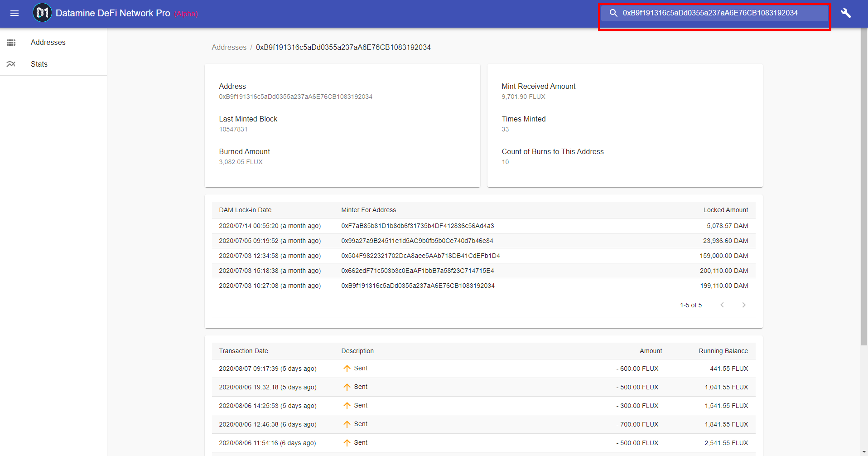The image size is (868, 456).
Task: Click the Addresses breadcrumb link
Action: tap(229, 48)
